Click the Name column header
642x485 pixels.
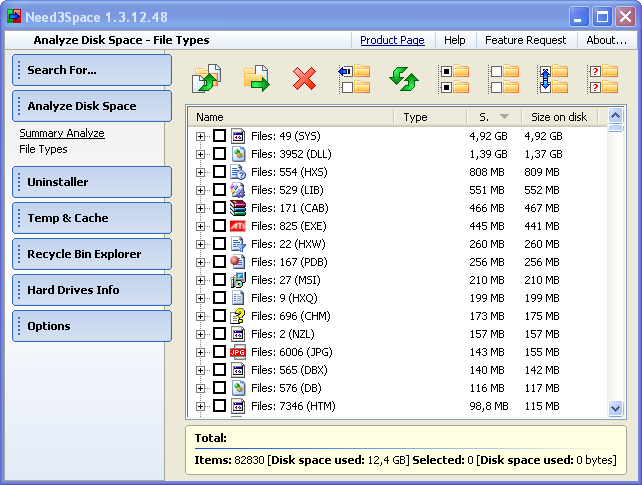point(290,117)
